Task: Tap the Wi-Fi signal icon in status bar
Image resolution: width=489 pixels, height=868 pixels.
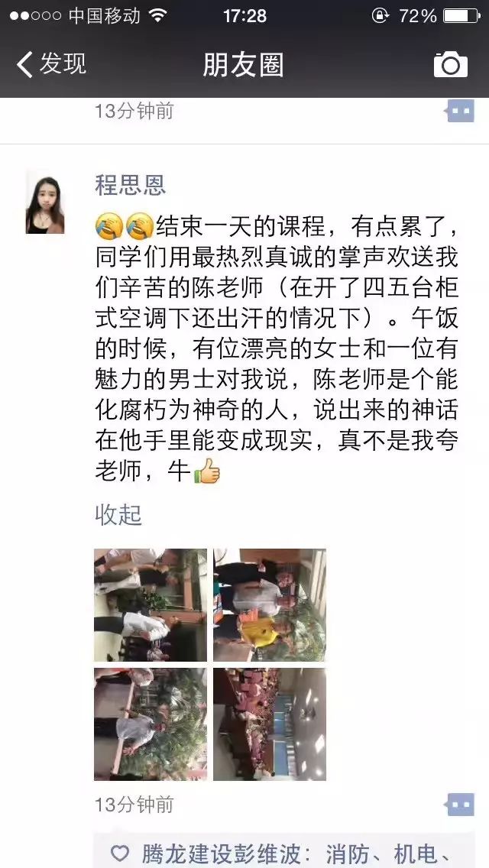Action: 158,15
